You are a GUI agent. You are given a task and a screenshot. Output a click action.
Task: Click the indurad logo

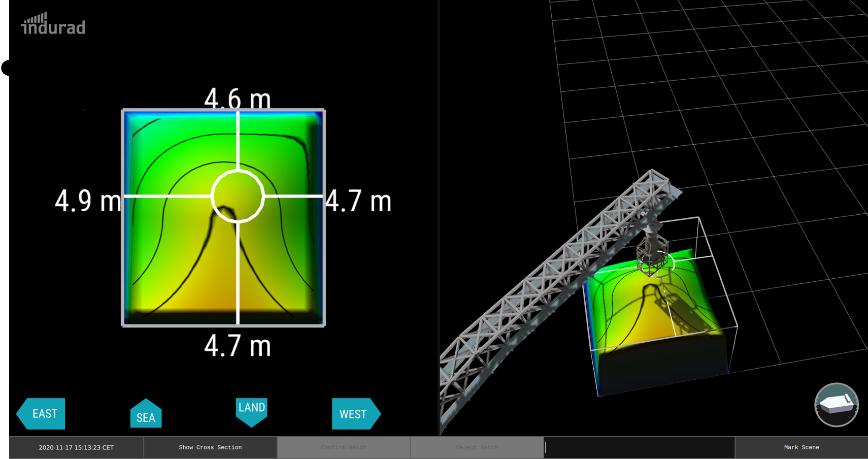click(x=53, y=21)
